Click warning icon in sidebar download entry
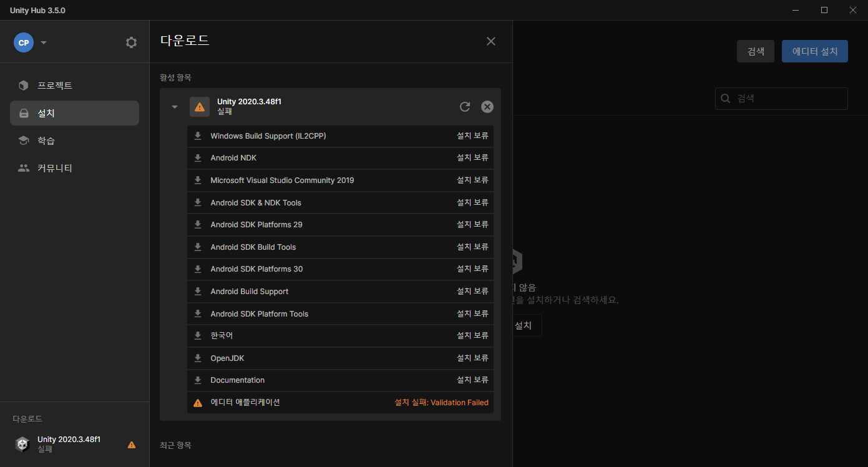This screenshot has width=868, height=467. [132, 445]
